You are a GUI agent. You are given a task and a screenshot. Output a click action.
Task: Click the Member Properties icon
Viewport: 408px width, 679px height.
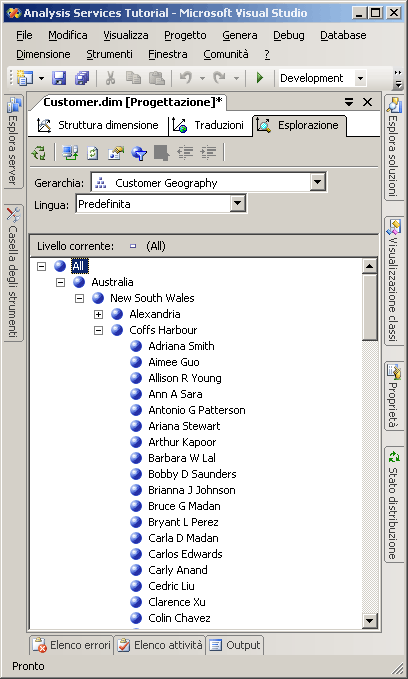[116, 152]
